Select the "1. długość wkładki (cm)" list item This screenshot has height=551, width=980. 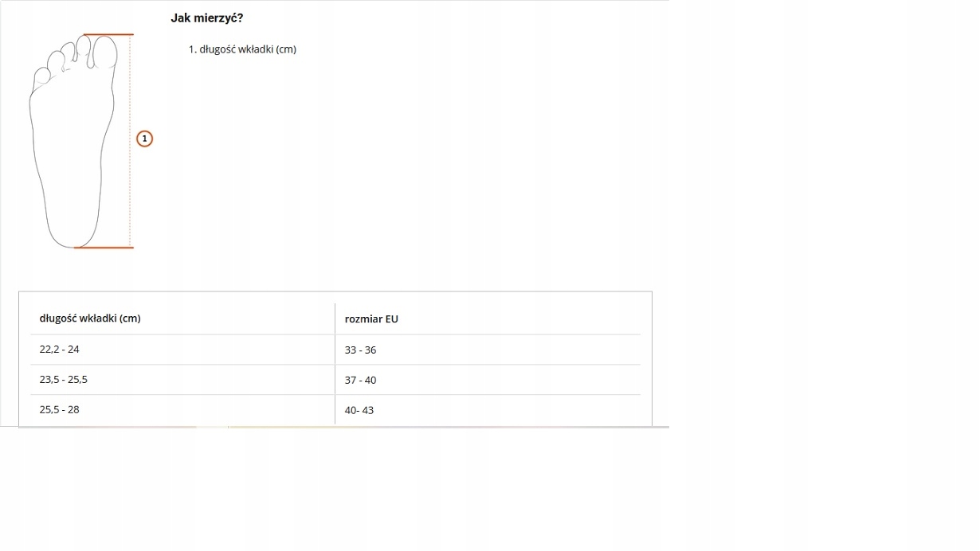(x=242, y=49)
